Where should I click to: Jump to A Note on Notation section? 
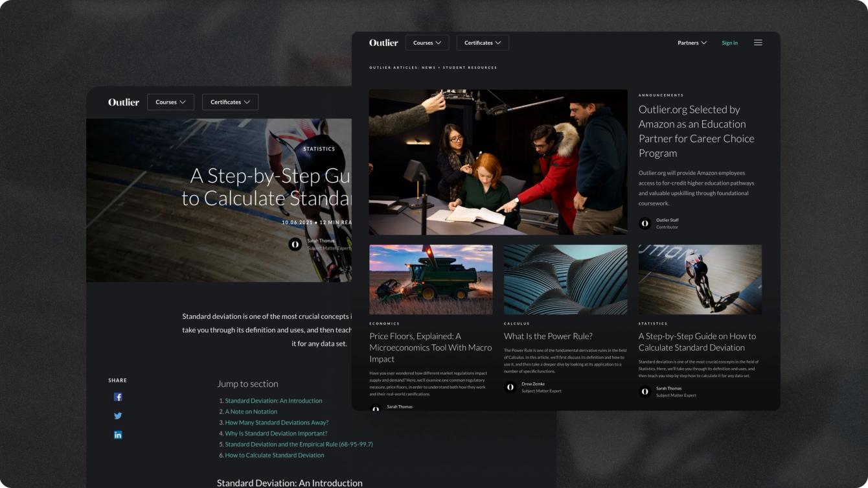[251, 412]
